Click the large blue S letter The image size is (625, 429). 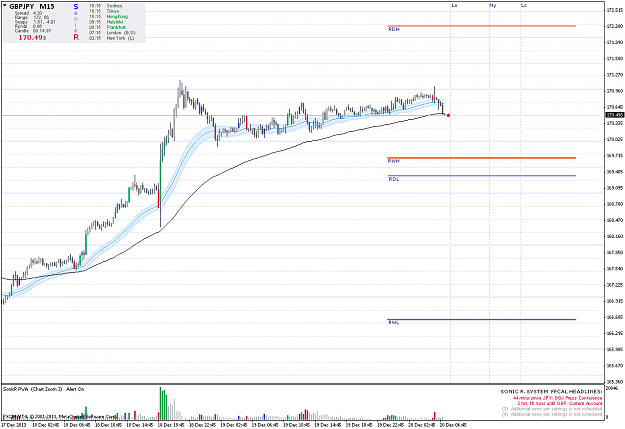point(76,7)
